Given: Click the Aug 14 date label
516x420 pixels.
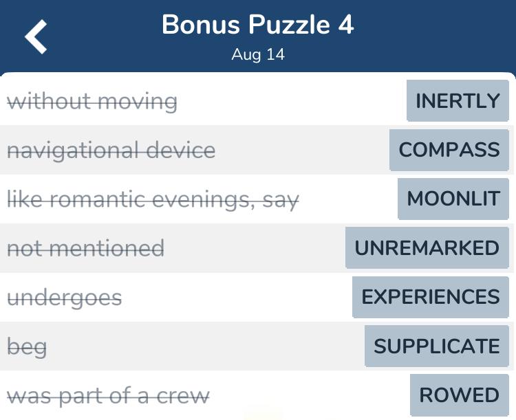Looking at the screenshot, I should click(257, 55).
